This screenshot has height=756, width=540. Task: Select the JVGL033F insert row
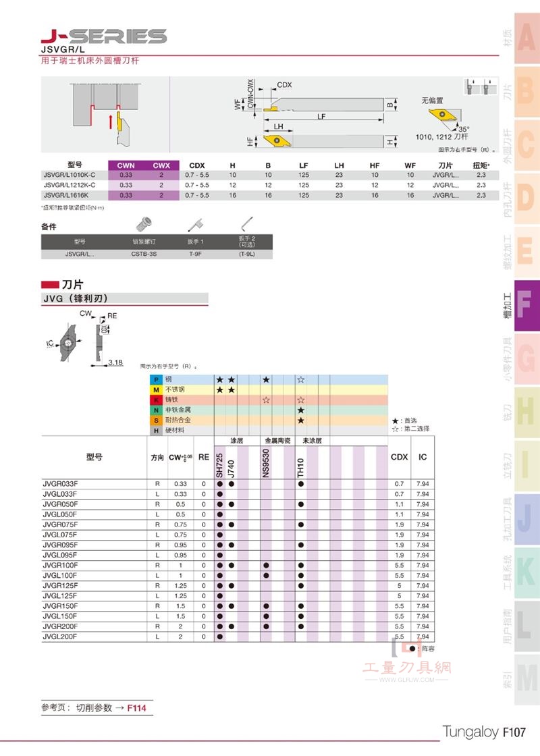(x=238, y=493)
